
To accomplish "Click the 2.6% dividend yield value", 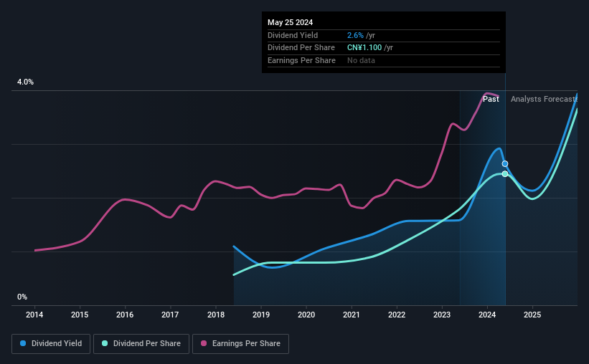I will coord(355,35).
